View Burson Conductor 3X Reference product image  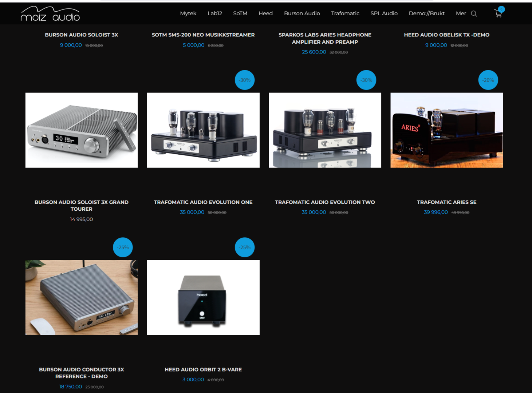pos(82,298)
